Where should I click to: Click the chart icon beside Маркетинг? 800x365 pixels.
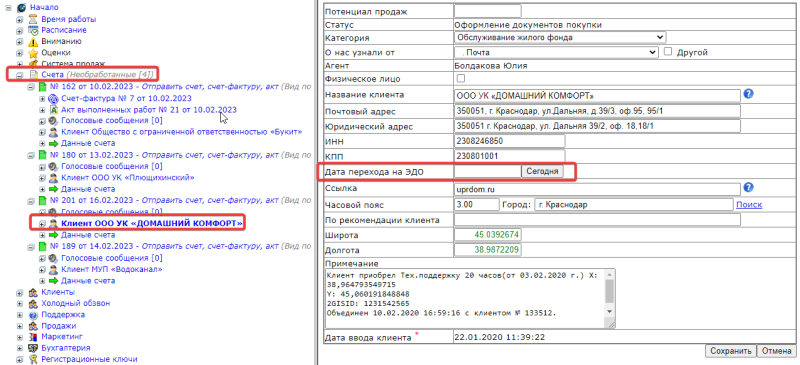(33, 337)
